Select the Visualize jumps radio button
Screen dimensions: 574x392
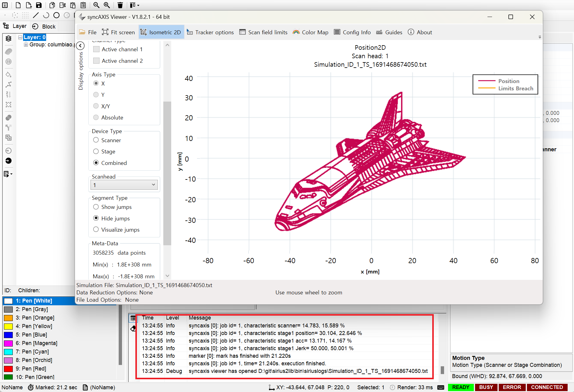tap(96, 230)
